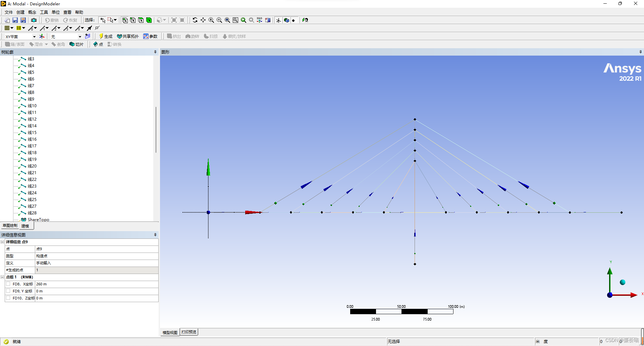Click the triad's cyan isometric ball
The image size is (644, 346).
click(x=623, y=282)
